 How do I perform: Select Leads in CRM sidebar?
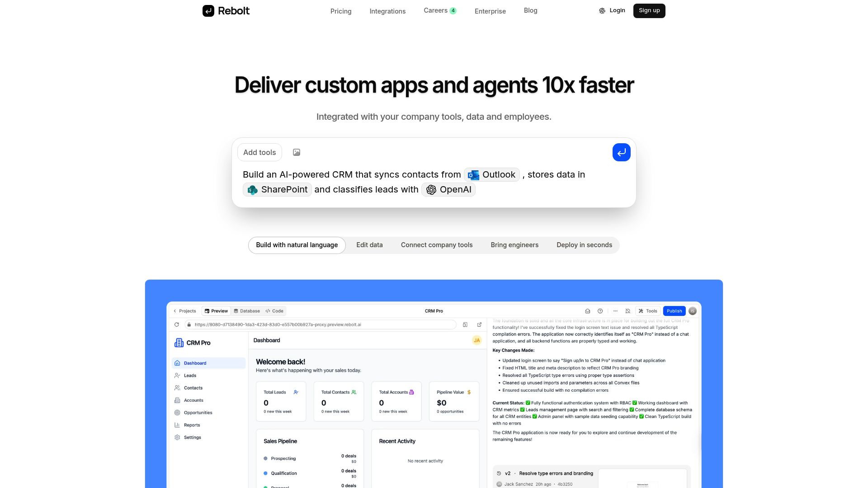point(208,375)
